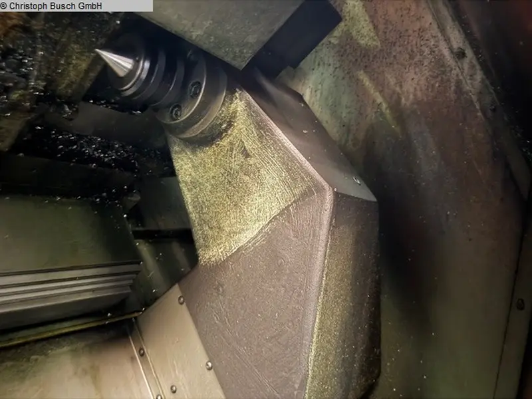Viewport: 532px width, 399px height.
Task: Click the chip-dusted slanted cover below the tailstock
Action: [233, 173]
